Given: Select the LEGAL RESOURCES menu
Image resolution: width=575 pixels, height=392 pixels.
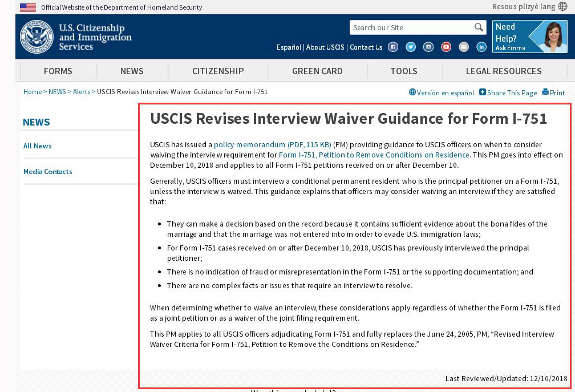Looking at the screenshot, I should (504, 71).
